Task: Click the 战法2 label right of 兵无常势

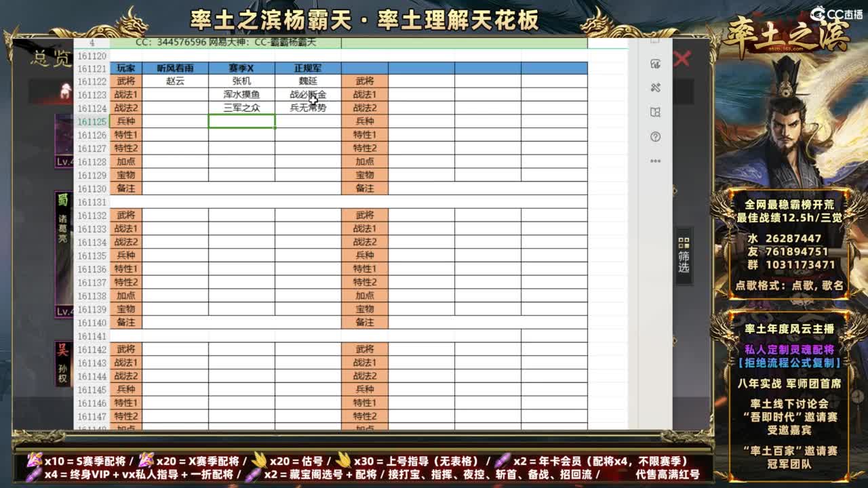Action: [x=365, y=108]
